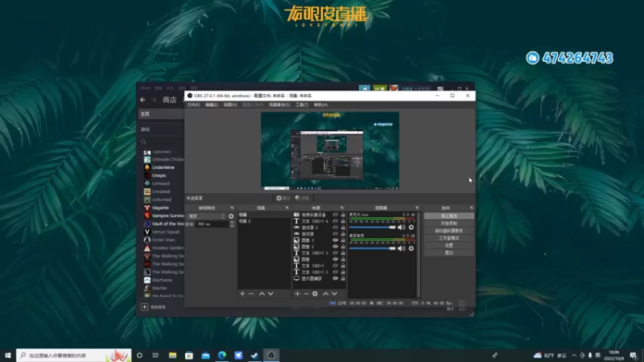Open Steam search magnifier icon
The width and height of the screenshot is (644, 362).
click(x=144, y=142)
